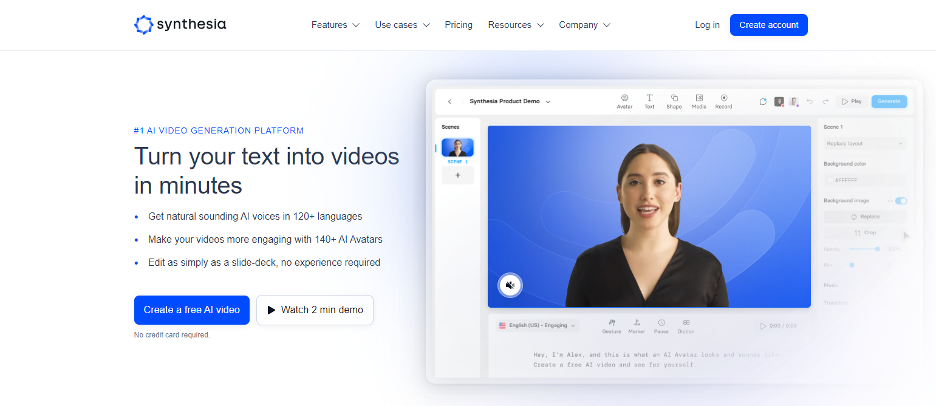
Task: Open the Media tool in demo editor
Action: click(x=699, y=101)
